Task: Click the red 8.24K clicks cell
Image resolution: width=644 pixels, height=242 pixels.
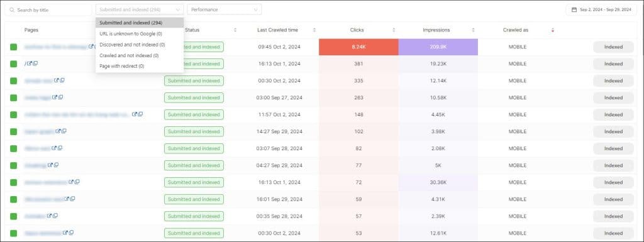Action: [358, 47]
